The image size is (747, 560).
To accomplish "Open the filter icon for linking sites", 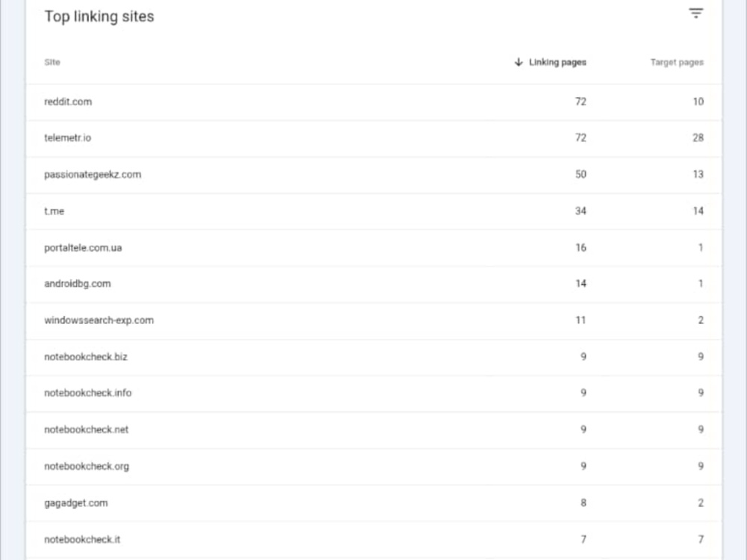I will (695, 13).
